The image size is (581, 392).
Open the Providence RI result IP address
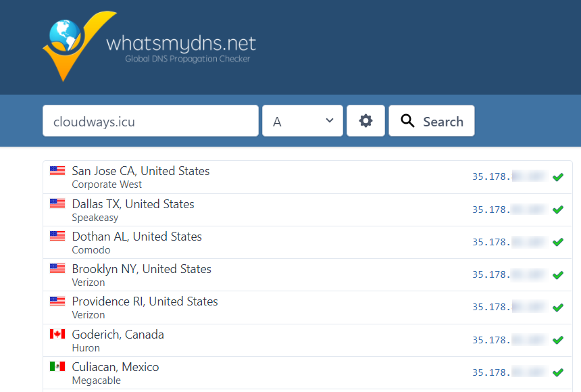510,307
